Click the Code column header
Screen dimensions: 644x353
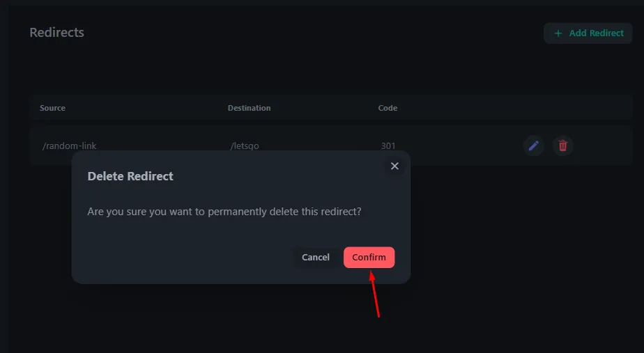point(388,108)
